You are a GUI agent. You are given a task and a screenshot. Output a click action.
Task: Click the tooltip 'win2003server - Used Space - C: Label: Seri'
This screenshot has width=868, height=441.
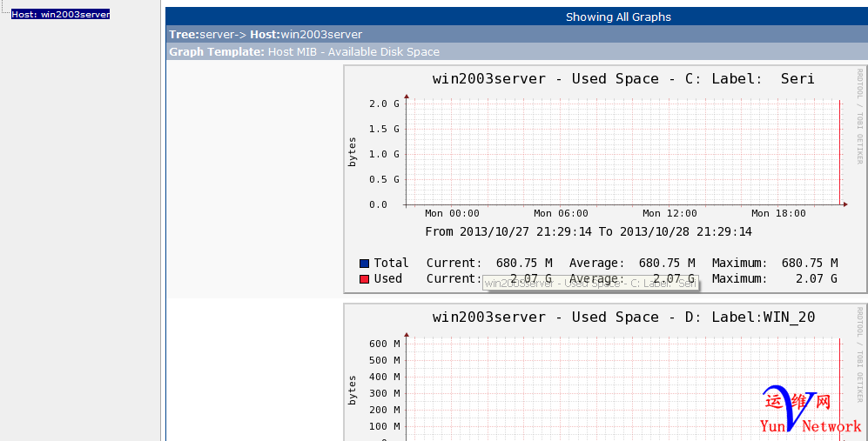(x=590, y=284)
